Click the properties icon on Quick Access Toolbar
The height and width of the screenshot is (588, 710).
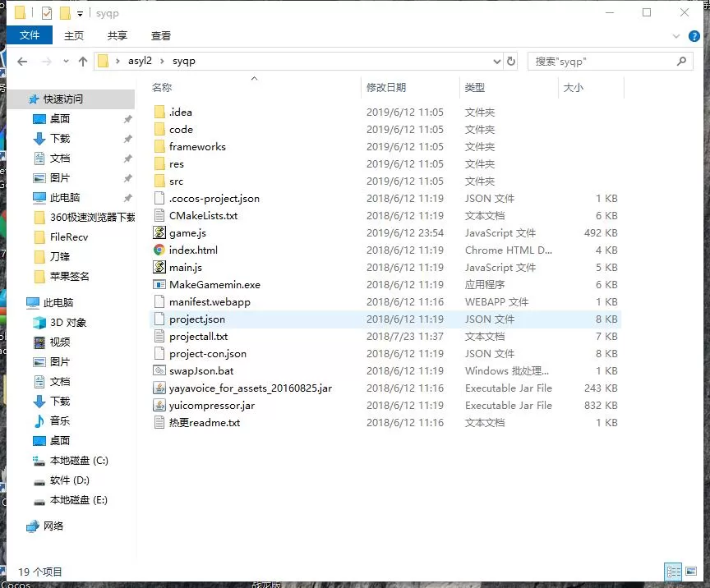tap(46, 12)
